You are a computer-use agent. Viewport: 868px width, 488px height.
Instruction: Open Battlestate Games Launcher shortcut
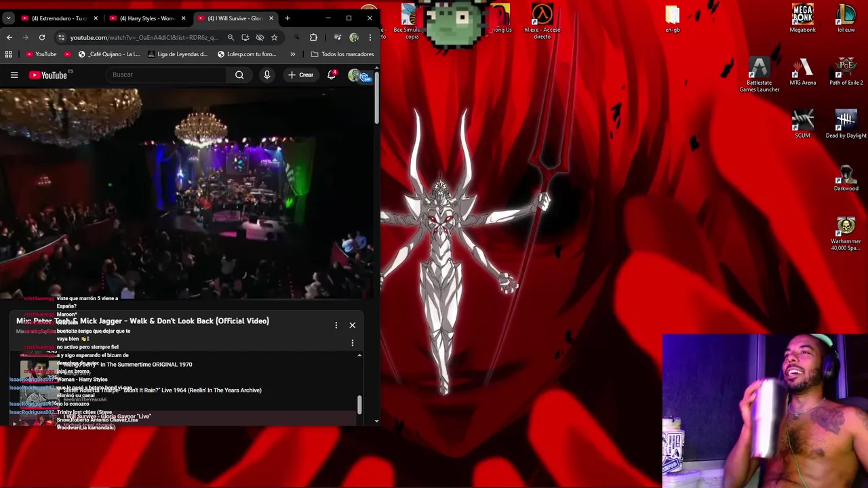point(759,75)
